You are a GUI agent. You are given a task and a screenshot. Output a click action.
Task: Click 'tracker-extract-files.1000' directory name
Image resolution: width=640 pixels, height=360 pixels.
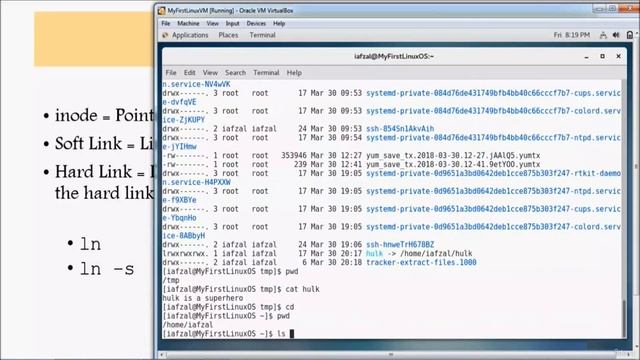coord(421,262)
